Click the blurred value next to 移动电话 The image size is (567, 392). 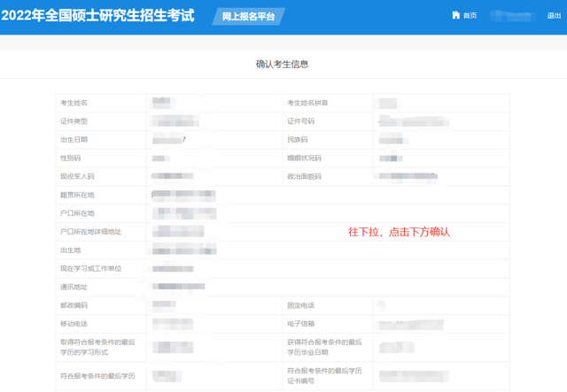[173, 324]
